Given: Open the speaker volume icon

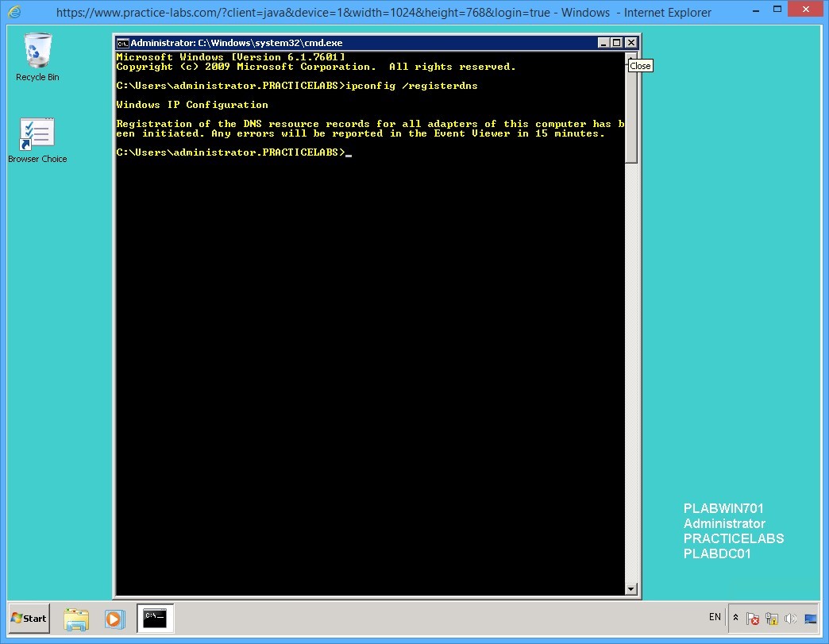Looking at the screenshot, I should (790, 618).
